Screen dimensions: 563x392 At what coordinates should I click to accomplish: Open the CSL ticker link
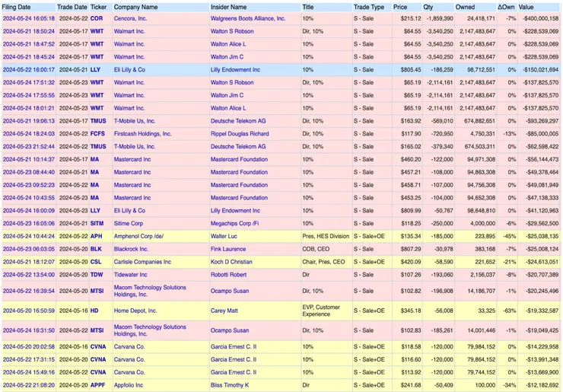pos(96,262)
